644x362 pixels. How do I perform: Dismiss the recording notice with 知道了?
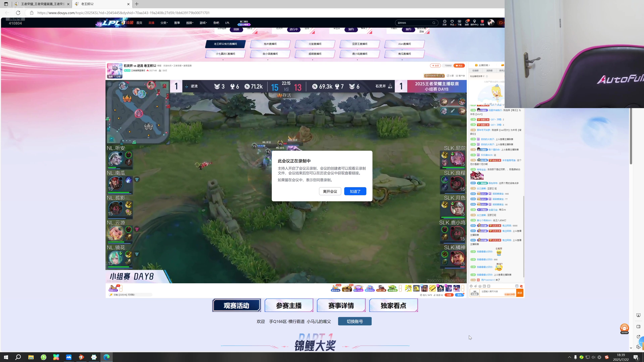[x=355, y=191]
